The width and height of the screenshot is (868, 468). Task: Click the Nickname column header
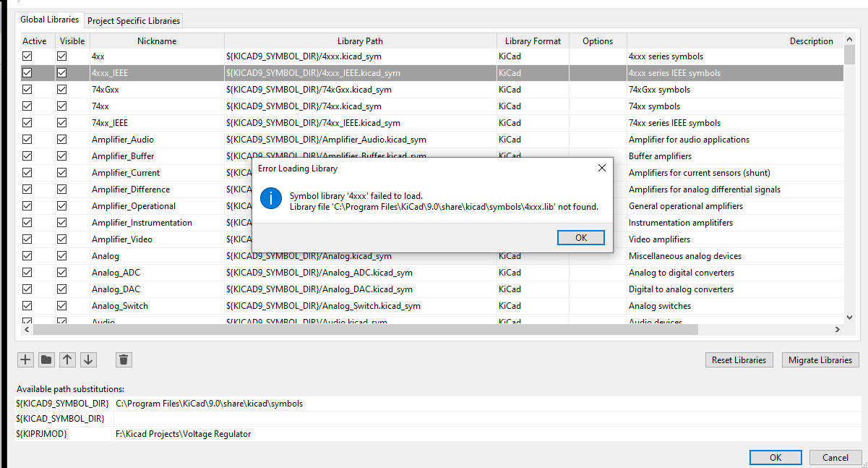(x=157, y=41)
